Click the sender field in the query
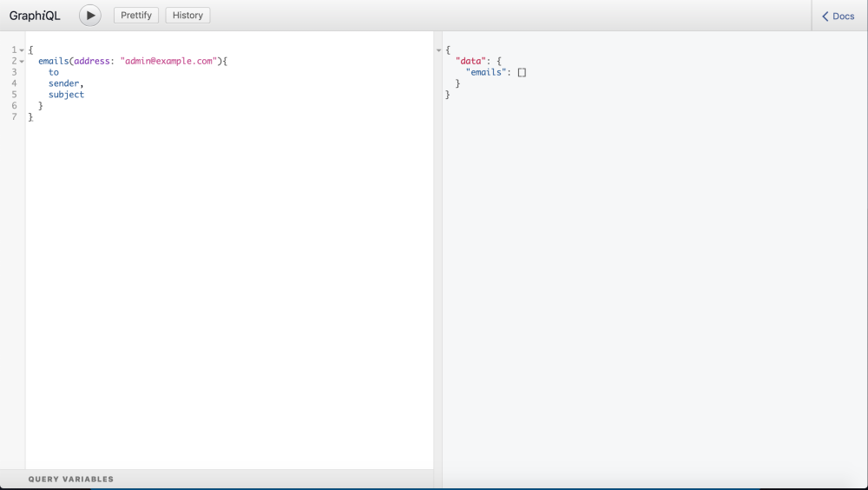This screenshot has height=490, width=868. click(x=63, y=83)
